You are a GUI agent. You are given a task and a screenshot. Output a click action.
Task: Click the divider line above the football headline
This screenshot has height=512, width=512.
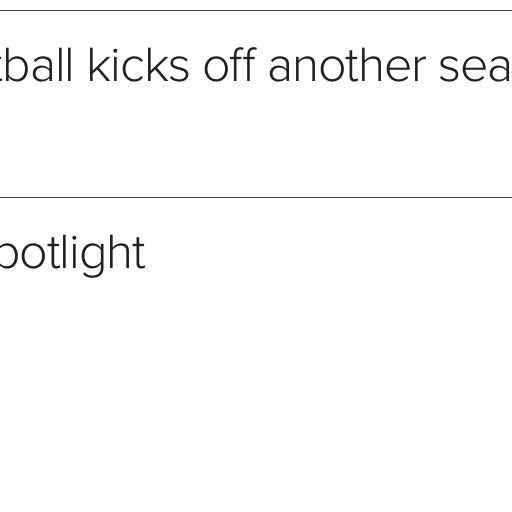tap(256, 11)
